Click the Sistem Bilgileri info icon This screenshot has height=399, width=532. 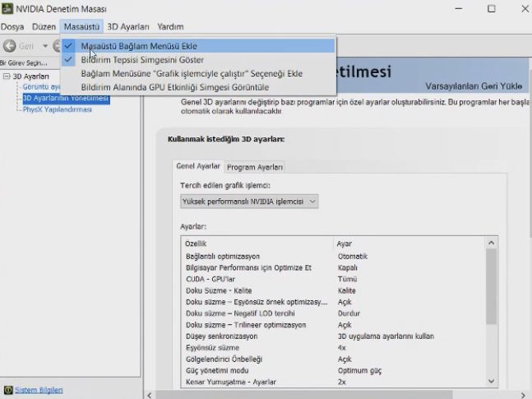tap(7, 390)
